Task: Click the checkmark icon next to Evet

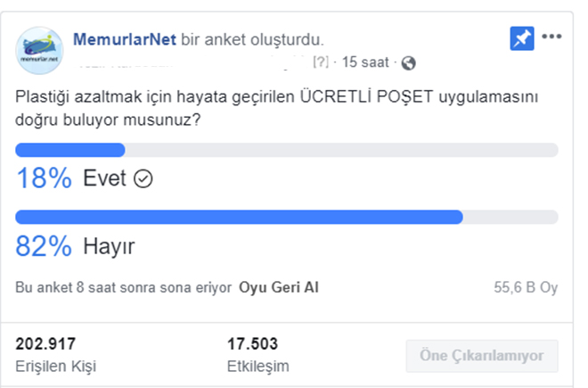Action: pyautogui.click(x=143, y=178)
